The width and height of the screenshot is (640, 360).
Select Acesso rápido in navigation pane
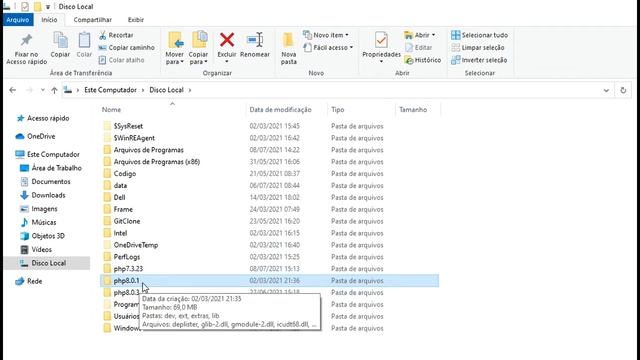point(43,118)
